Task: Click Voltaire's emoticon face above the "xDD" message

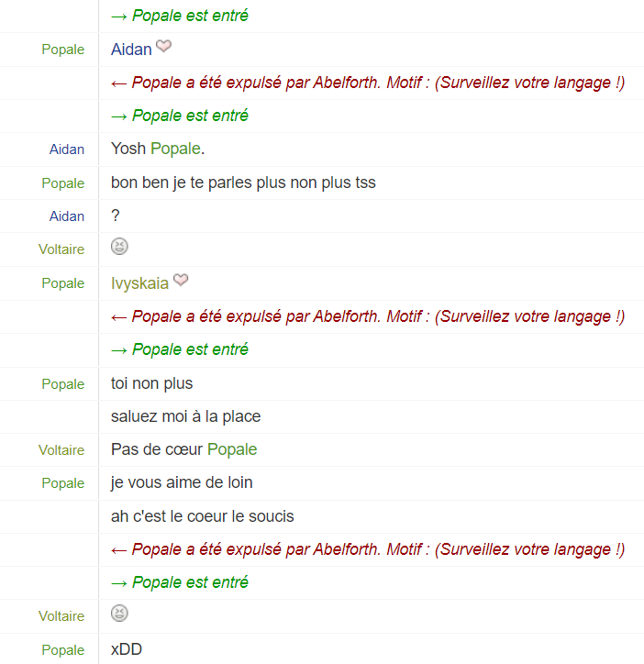Action: 119,614
